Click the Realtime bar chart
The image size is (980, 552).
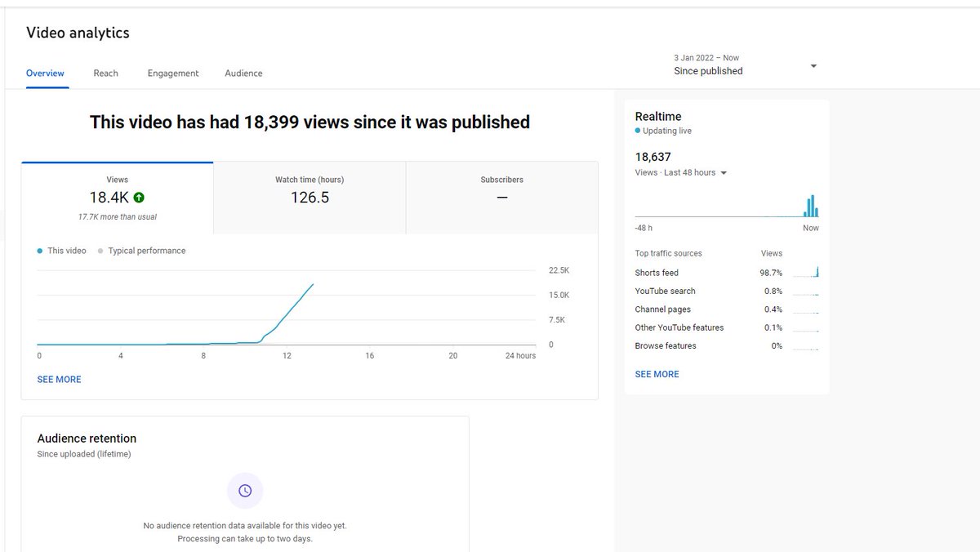(727, 204)
